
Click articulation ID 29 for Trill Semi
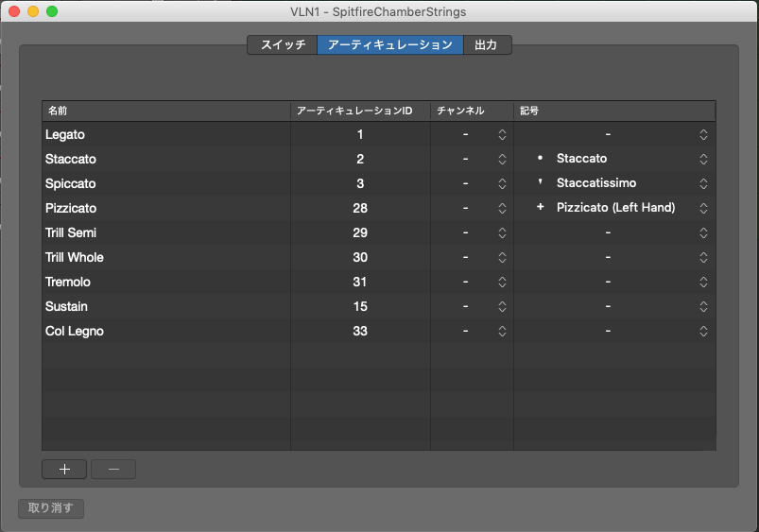point(360,232)
